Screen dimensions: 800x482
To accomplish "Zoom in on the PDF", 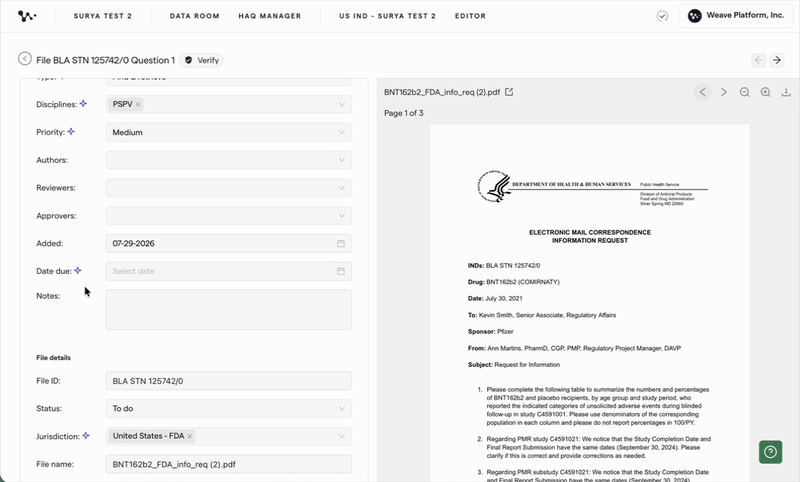I will point(765,92).
